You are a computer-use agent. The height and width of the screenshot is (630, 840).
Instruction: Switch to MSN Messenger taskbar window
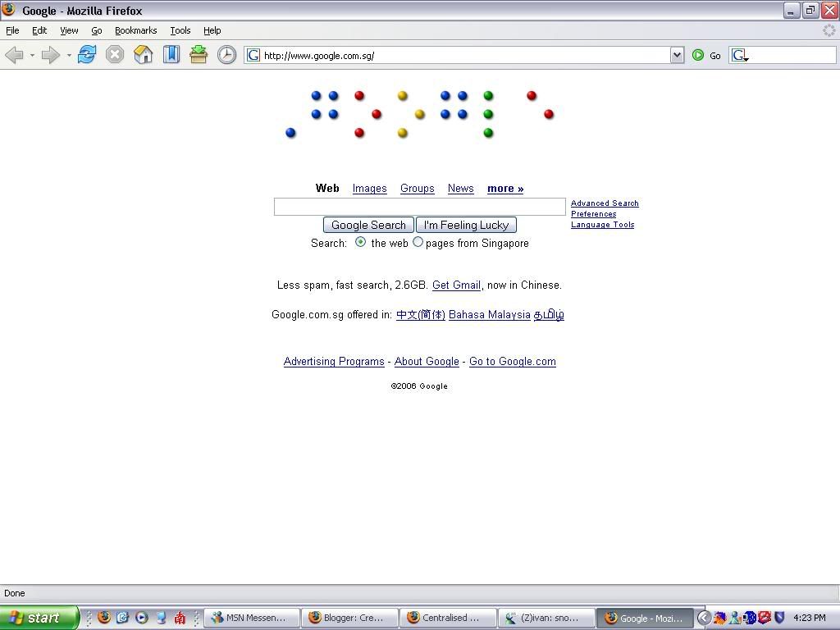[253, 618]
